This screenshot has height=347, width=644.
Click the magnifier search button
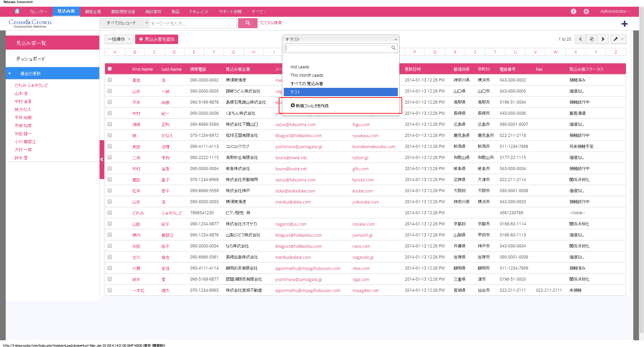click(248, 23)
